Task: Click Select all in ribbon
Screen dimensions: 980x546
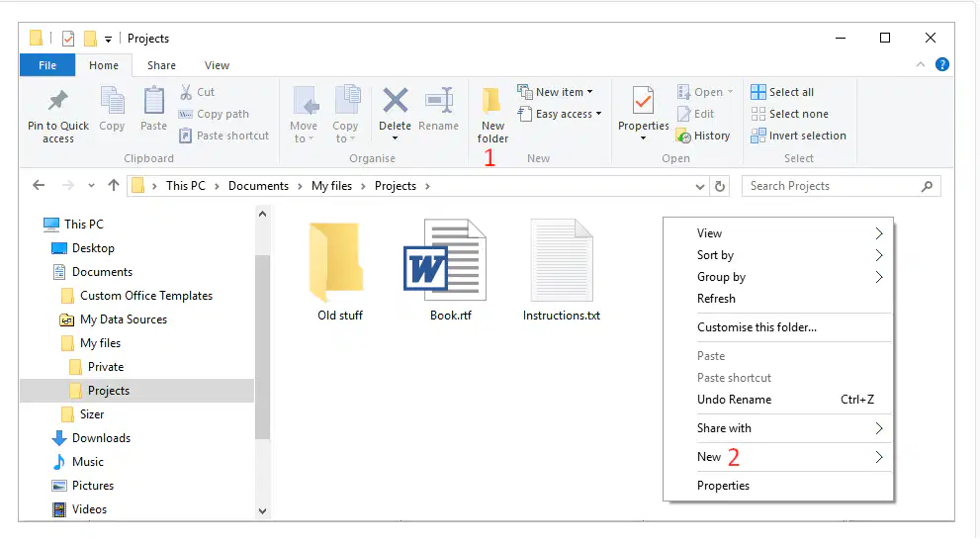Action: 782,92
